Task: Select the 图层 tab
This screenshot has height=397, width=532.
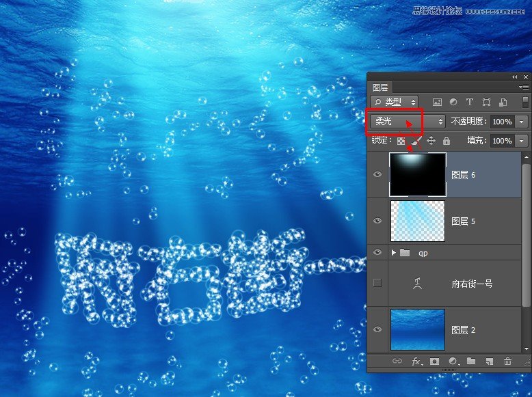Action: tap(380, 87)
